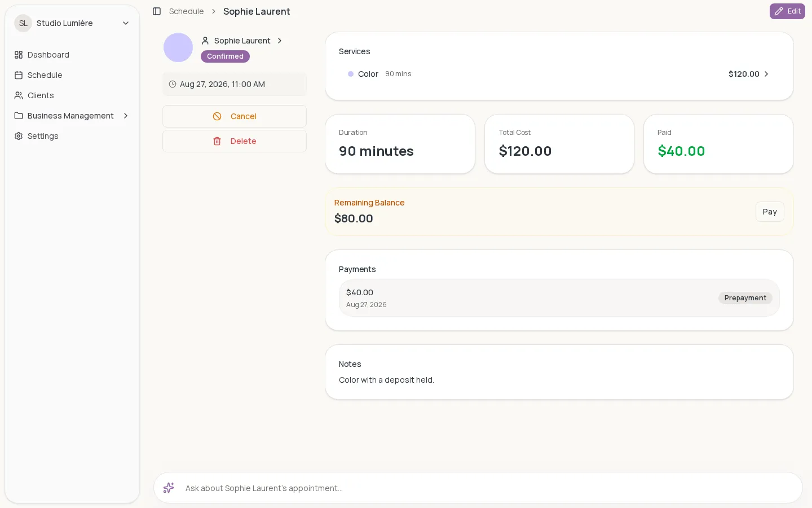
Task: Click the AI sparkle assistant icon
Action: pos(169,488)
